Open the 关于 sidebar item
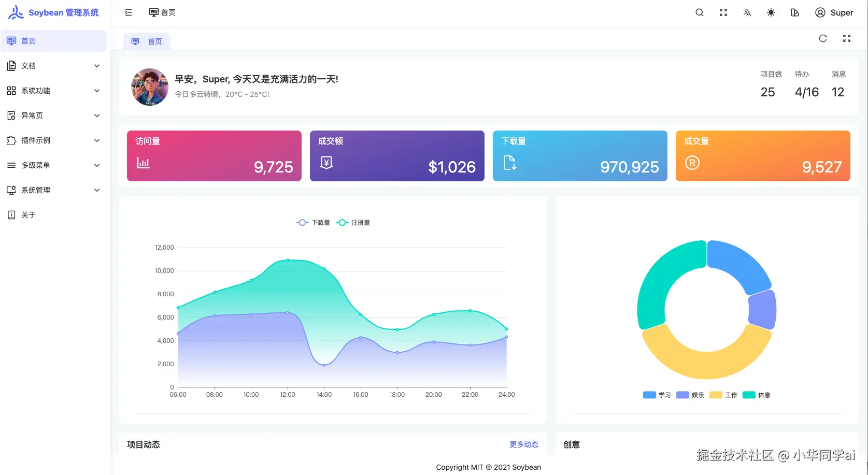This screenshot has width=868, height=475. (53, 215)
